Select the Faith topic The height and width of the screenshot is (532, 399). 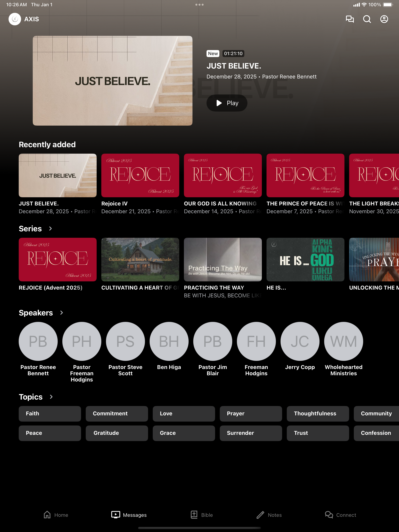[x=50, y=414]
